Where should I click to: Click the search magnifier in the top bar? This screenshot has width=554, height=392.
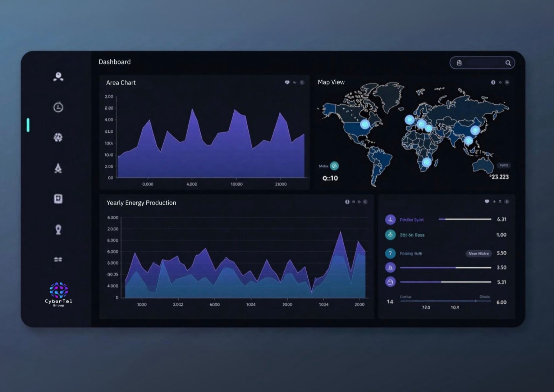coord(508,63)
